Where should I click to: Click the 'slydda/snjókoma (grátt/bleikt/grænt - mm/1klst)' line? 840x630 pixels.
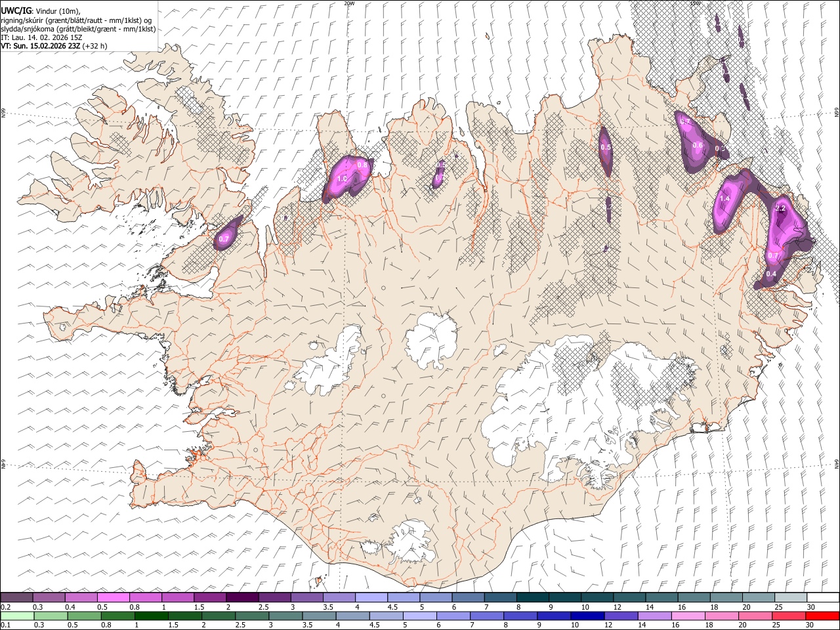click(x=78, y=29)
